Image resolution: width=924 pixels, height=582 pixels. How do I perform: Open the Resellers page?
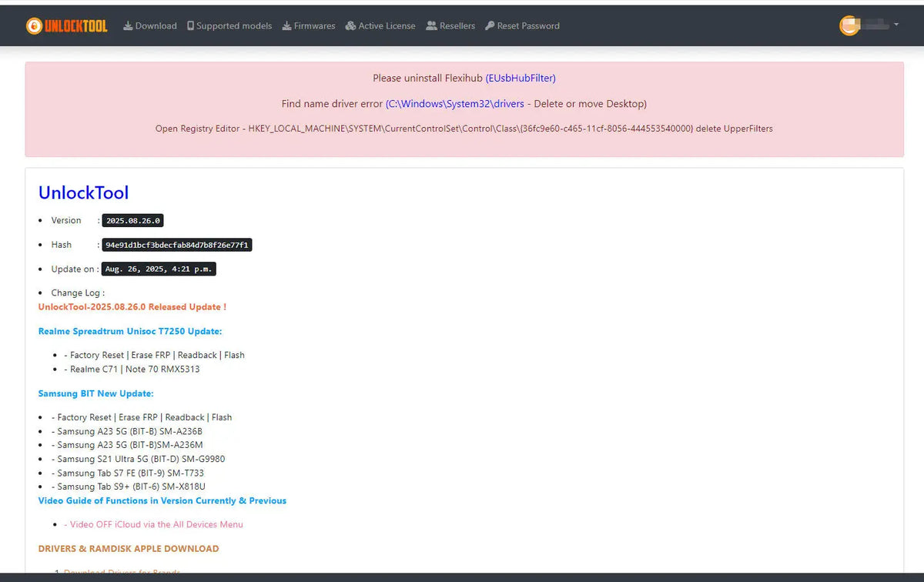point(450,25)
